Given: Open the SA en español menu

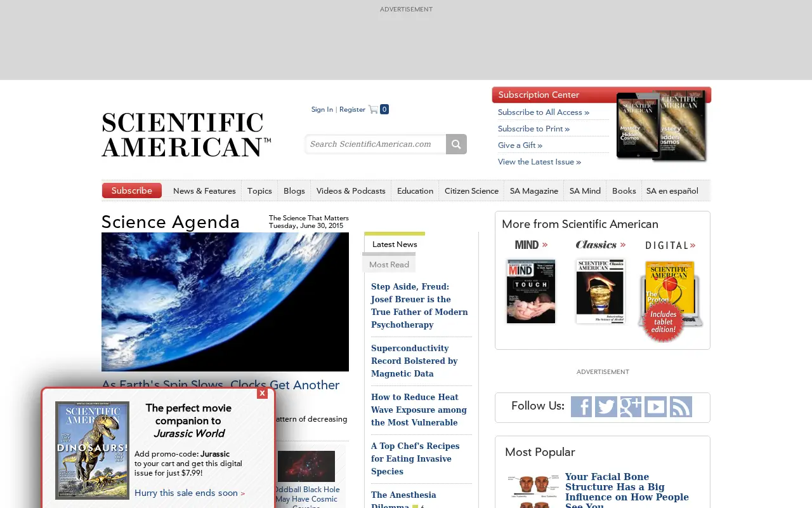Looking at the screenshot, I should 672,190.
